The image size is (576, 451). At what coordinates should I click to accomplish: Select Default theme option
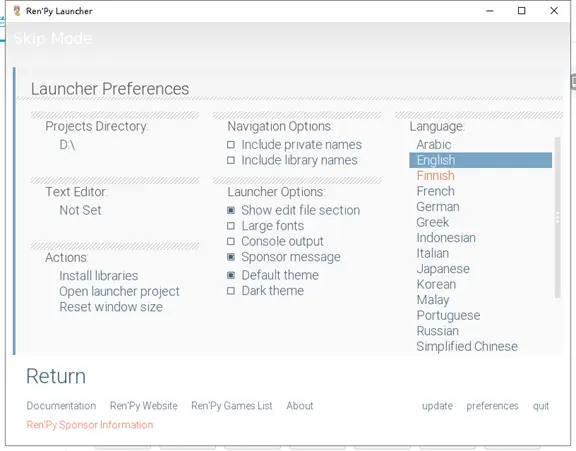[273, 275]
